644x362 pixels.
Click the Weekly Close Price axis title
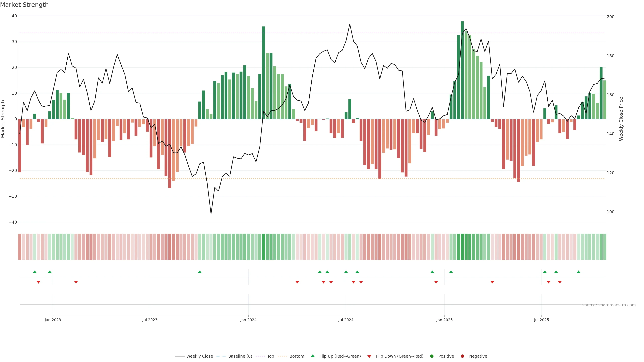[621, 119]
